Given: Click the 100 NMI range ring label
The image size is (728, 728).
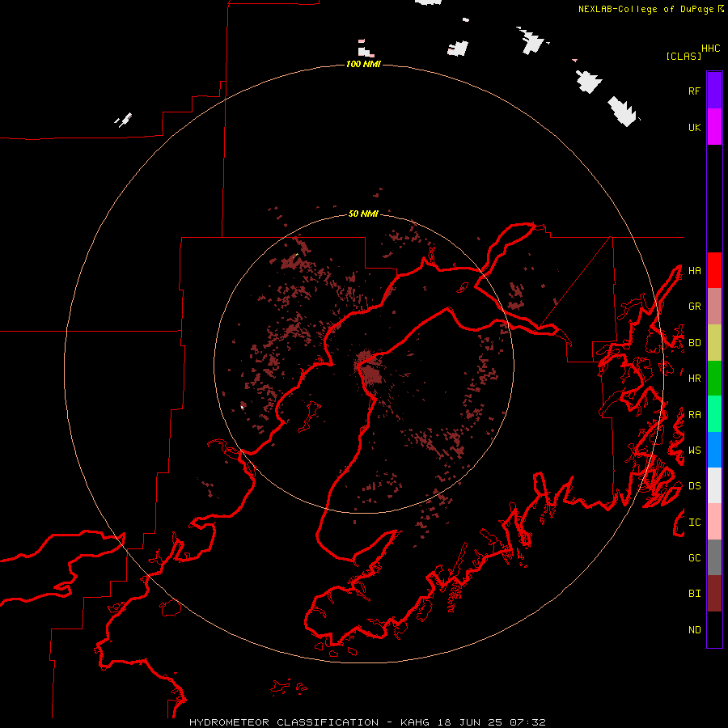Looking at the screenshot, I should (363, 64).
